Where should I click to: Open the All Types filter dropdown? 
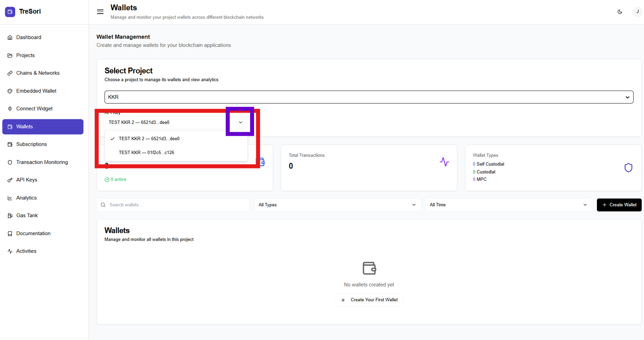(x=337, y=205)
